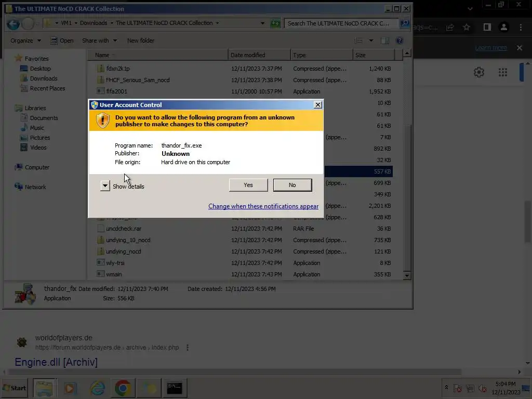Click thandor_fix application icon in details pane
The width and height of the screenshot is (532, 399).
[x=25, y=294]
